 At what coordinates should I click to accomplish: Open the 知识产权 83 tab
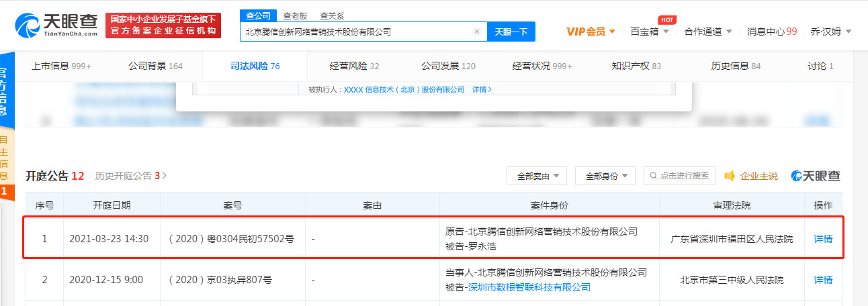636,66
